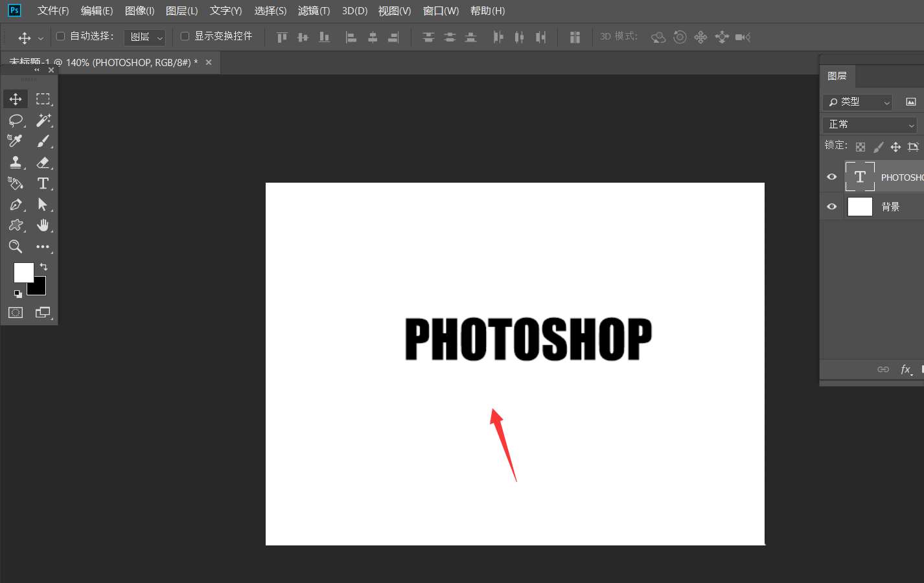Enable the 自动选择 checkbox

pos(61,36)
